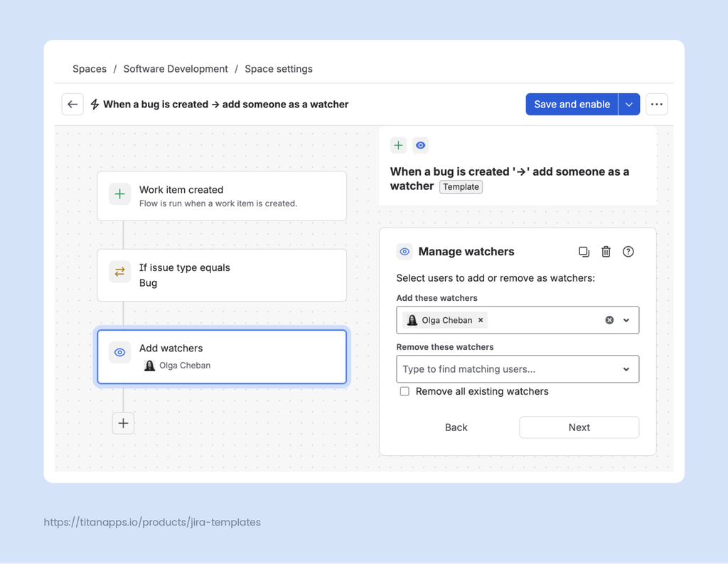The image size is (728, 564).
Task: Click the blue eye icon in summary panel
Action: point(421,145)
